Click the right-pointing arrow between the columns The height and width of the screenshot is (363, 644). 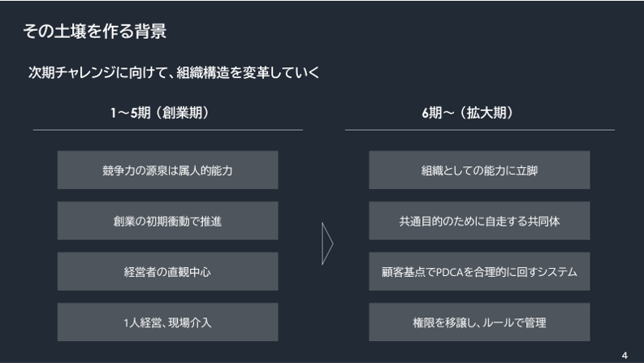(x=327, y=244)
